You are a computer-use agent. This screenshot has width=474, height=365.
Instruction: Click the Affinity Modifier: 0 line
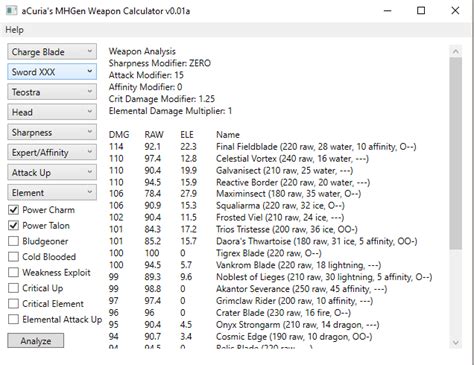[x=145, y=87]
